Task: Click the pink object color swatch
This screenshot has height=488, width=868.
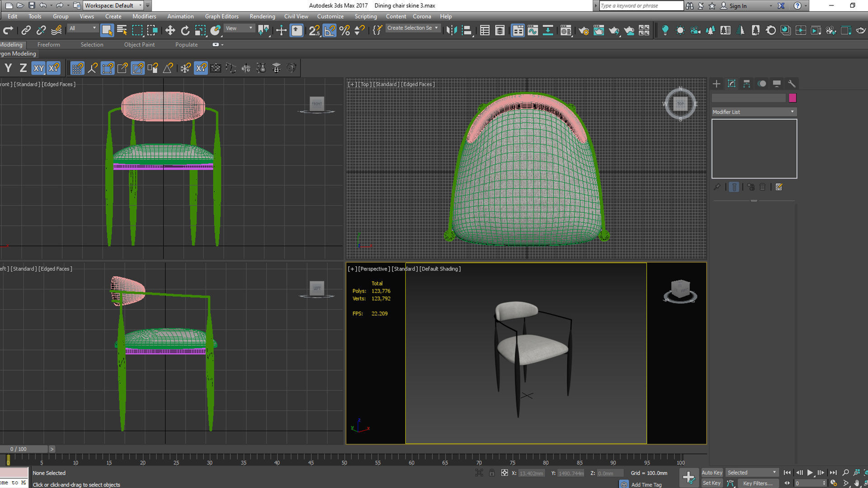Action: point(793,98)
